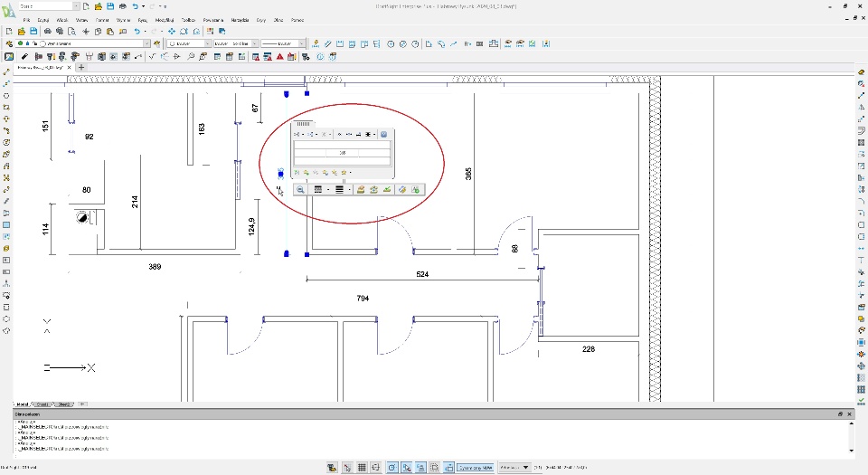
Task: Click the Open file folder icon
Action: click(20, 31)
